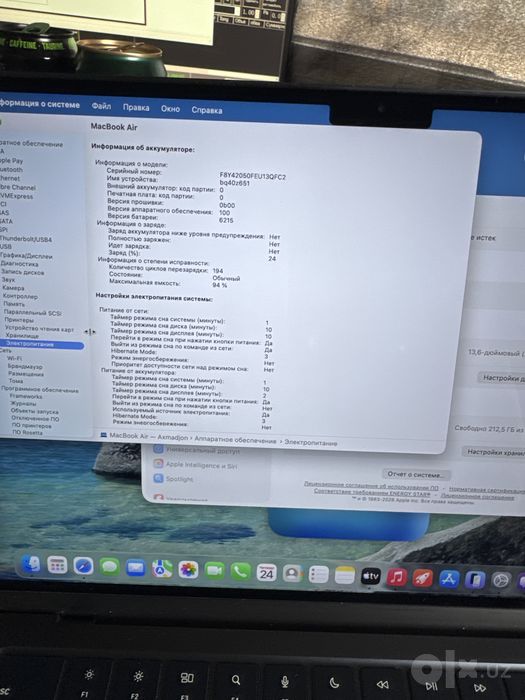This screenshot has height=700, width=525.
Task: Select Звук in the sidebar
Action: (8, 280)
